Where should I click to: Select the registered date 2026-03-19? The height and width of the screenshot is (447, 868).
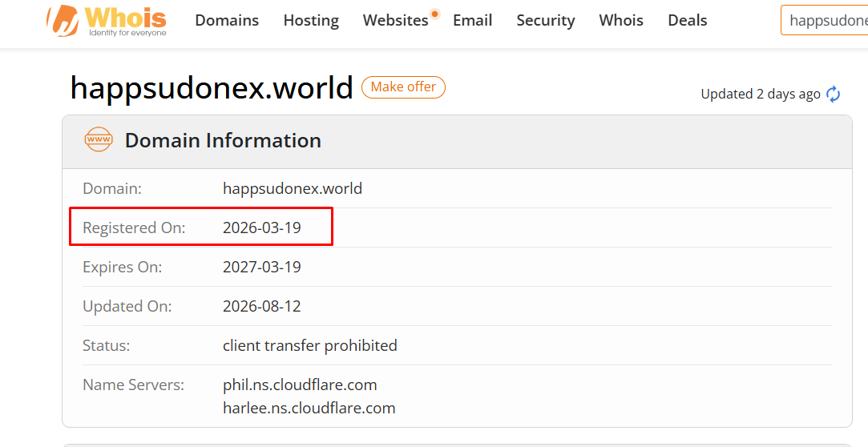262,228
